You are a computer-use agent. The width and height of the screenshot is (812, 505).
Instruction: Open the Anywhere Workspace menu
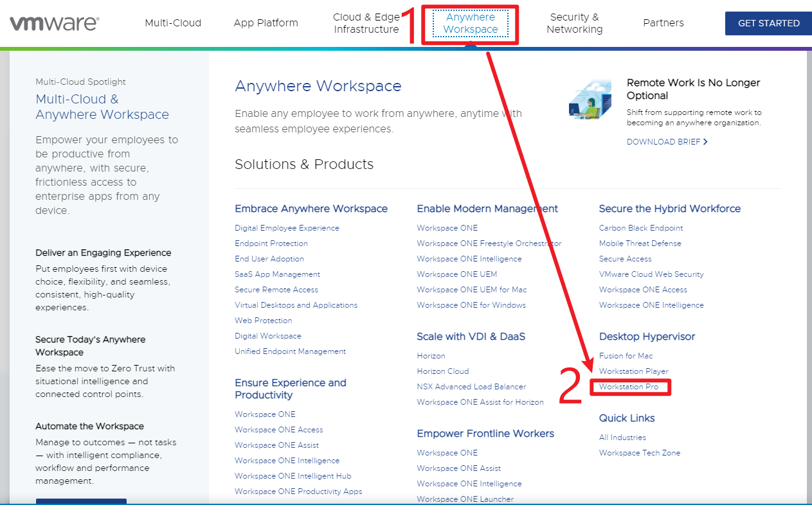[x=470, y=23]
